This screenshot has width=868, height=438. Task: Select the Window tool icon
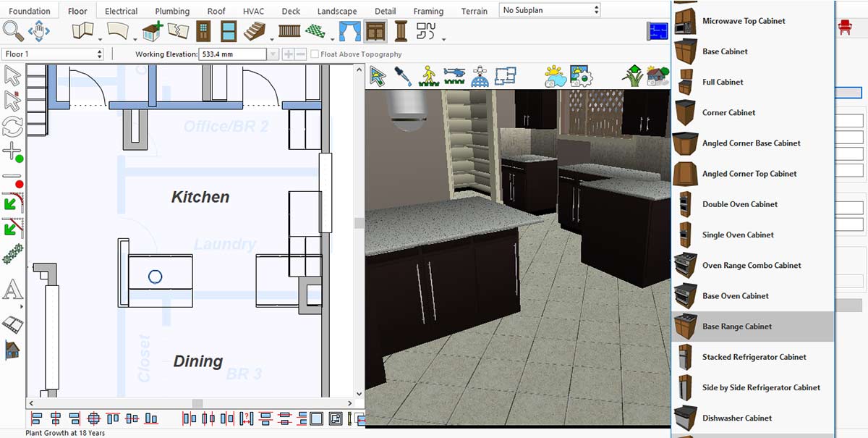click(x=229, y=31)
